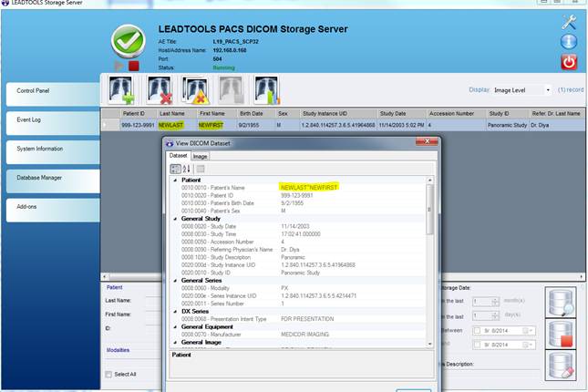This screenshot has height=392, width=588.
Task: Open the Display Image Level dropdown
Action: [x=548, y=90]
